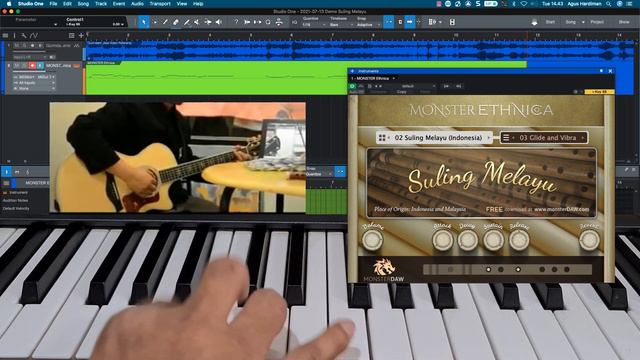Toggle record arm on the audio track
640x360 pixels.
coord(32,46)
